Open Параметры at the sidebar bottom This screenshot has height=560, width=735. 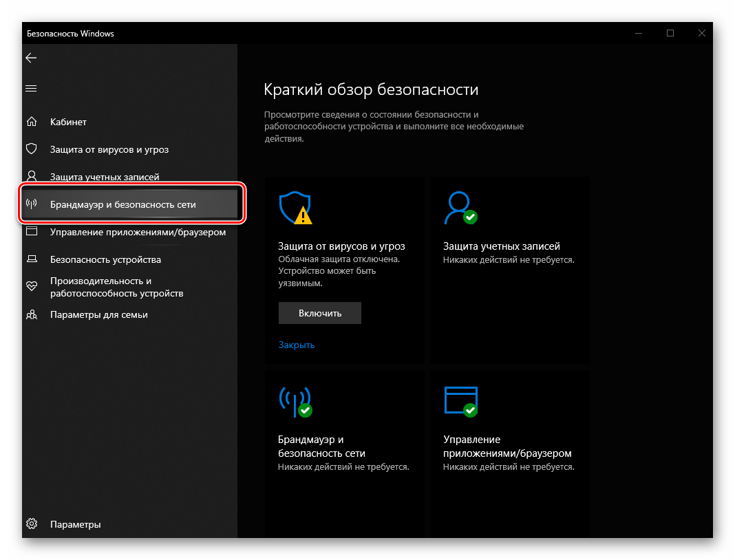coord(130,524)
